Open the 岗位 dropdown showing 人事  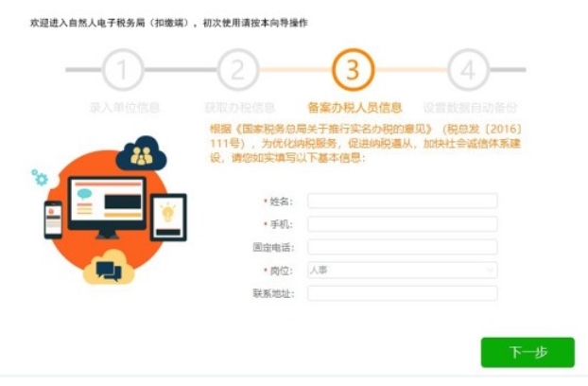[x=403, y=270]
